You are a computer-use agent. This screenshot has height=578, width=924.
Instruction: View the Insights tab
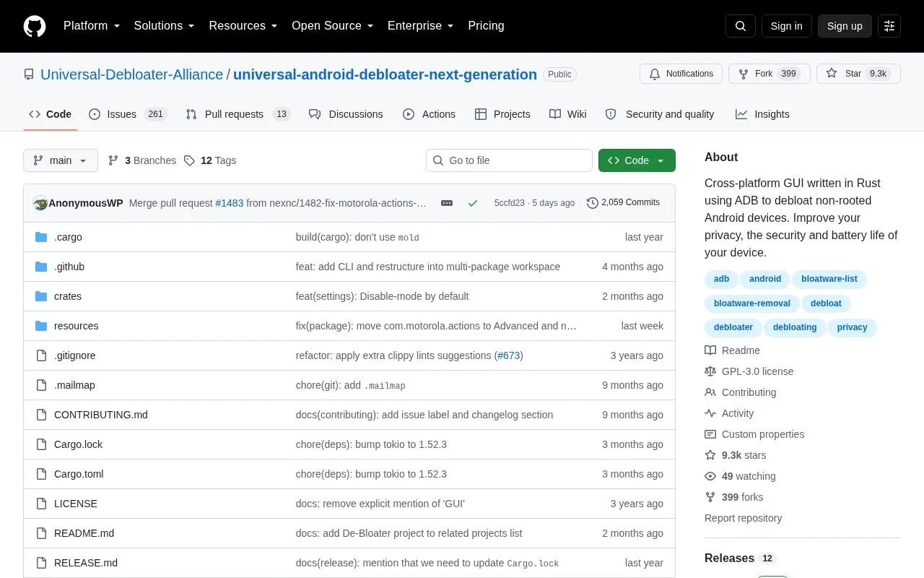(x=762, y=114)
